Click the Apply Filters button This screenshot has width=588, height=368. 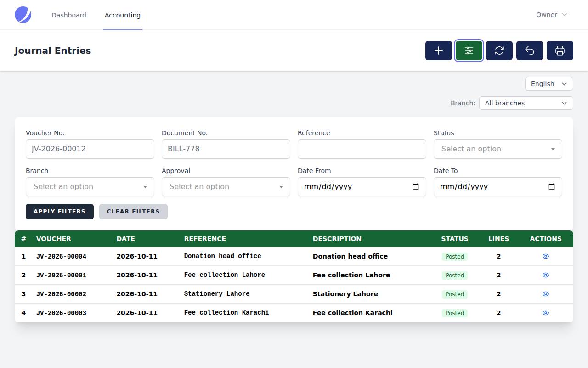(x=60, y=212)
